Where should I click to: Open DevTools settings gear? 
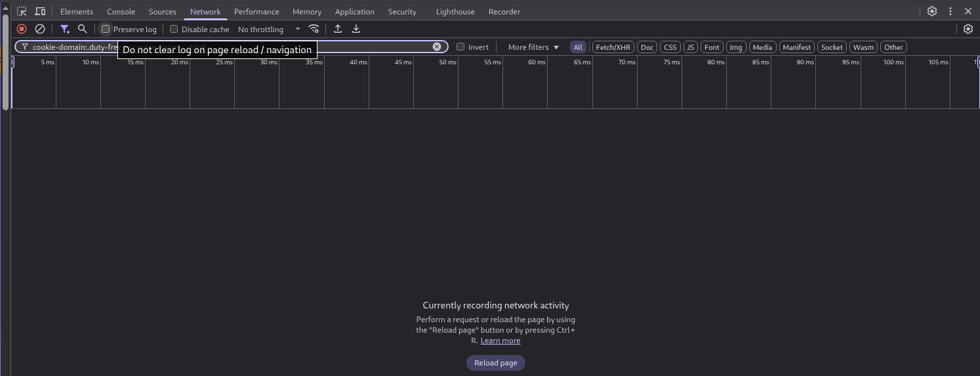point(932,11)
